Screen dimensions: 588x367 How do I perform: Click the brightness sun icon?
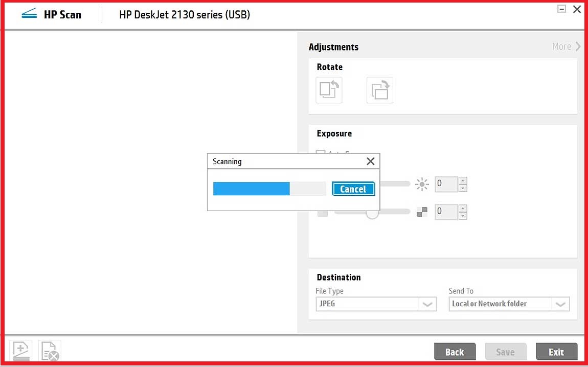pos(422,185)
